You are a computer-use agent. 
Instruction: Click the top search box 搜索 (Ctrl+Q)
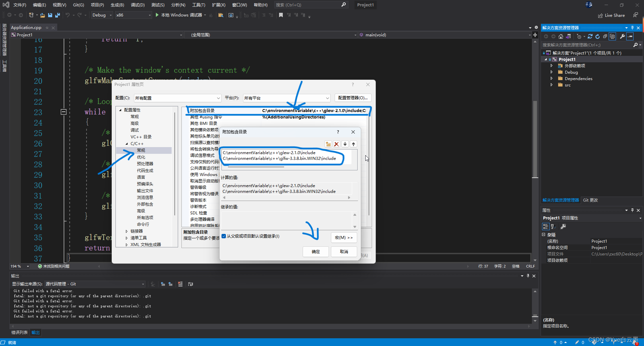[310, 5]
